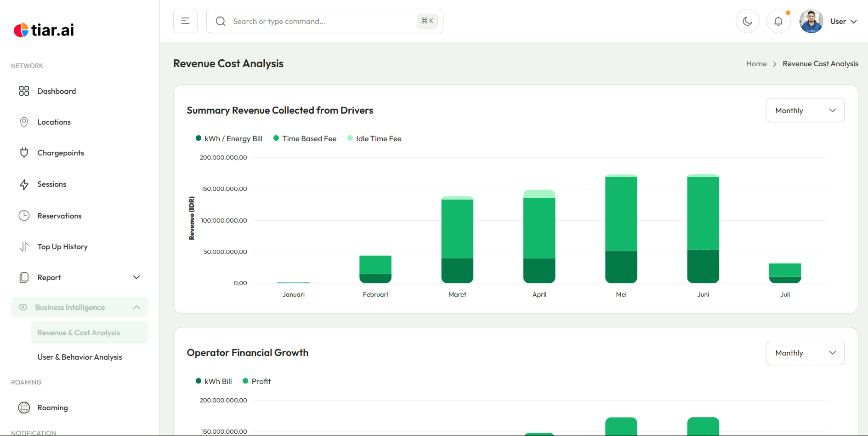Switch to dark mode with the moon icon

748,21
